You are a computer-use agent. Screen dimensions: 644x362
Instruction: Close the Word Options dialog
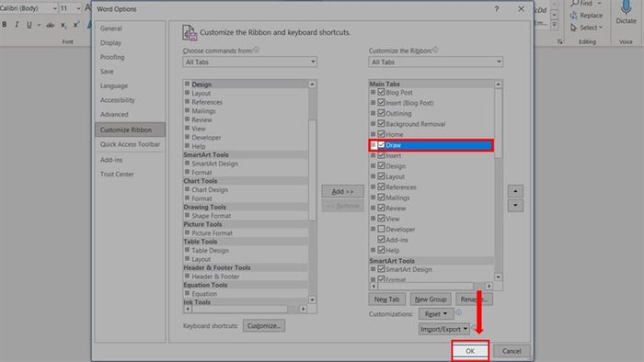pyautogui.click(x=521, y=8)
